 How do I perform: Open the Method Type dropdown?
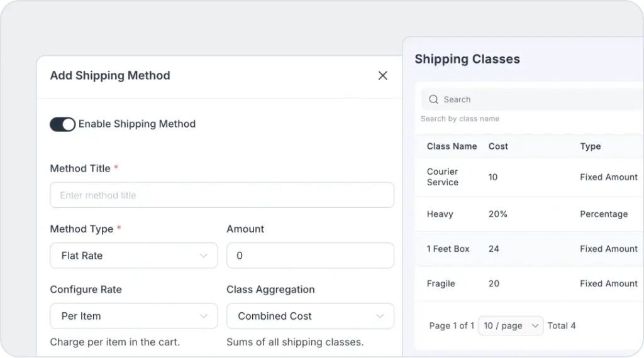[133, 256]
